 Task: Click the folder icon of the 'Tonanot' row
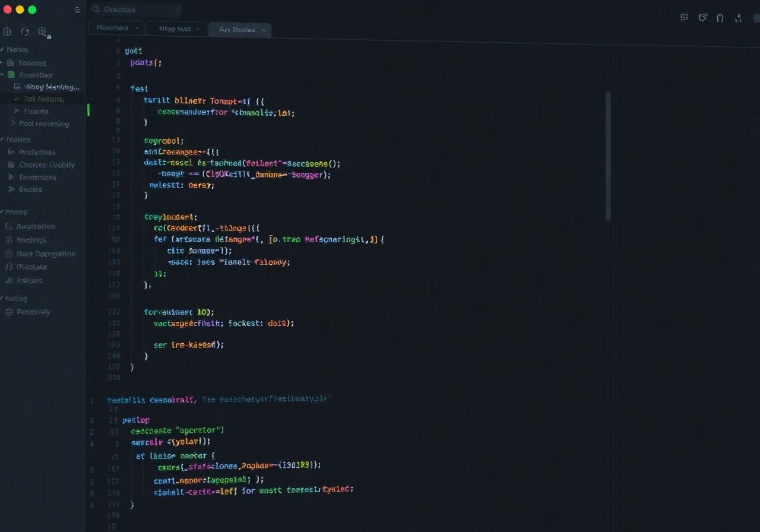click(11, 63)
